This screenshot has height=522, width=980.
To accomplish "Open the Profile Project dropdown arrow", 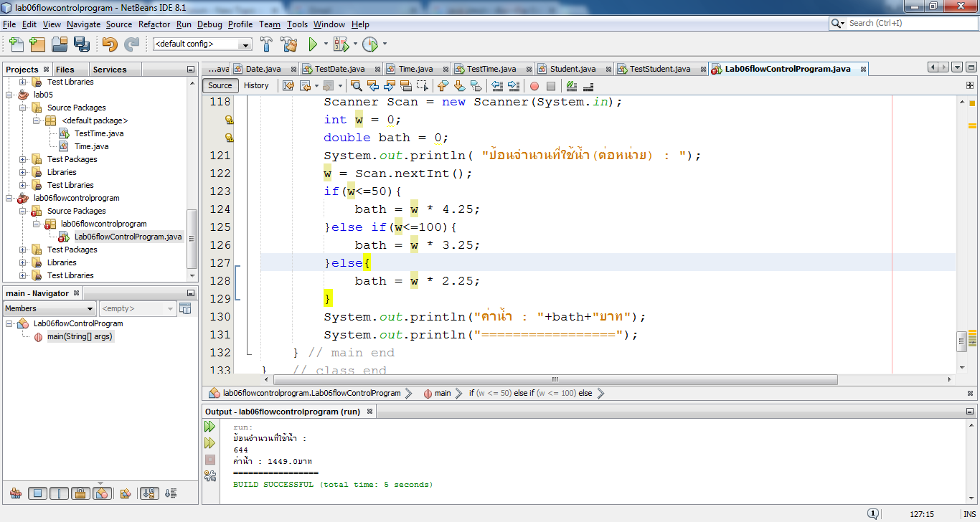I will (x=385, y=44).
